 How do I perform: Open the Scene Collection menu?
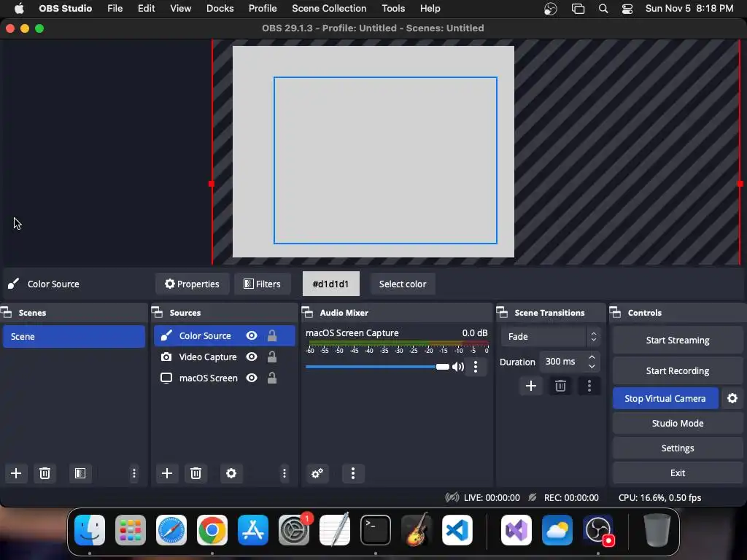[329, 9]
